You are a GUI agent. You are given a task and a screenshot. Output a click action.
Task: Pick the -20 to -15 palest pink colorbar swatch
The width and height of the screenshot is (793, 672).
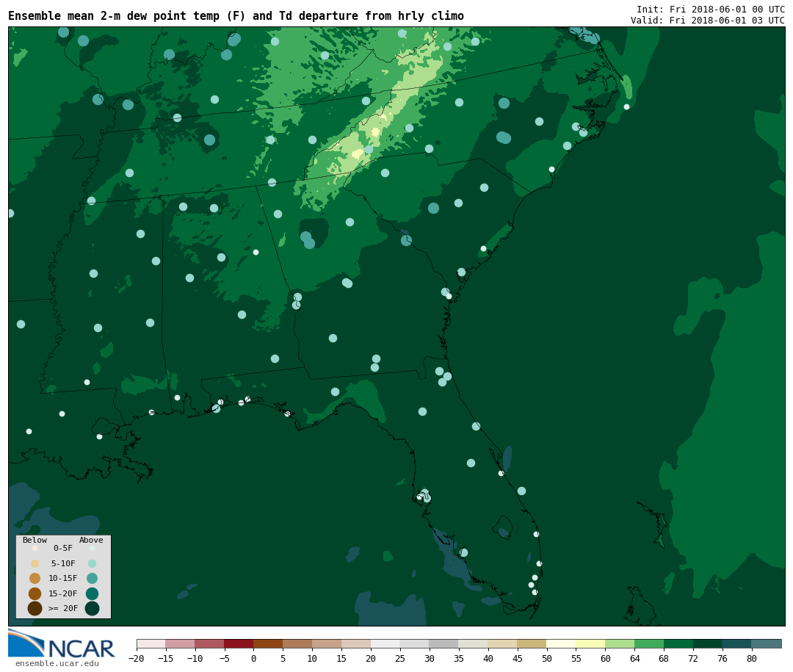click(151, 643)
